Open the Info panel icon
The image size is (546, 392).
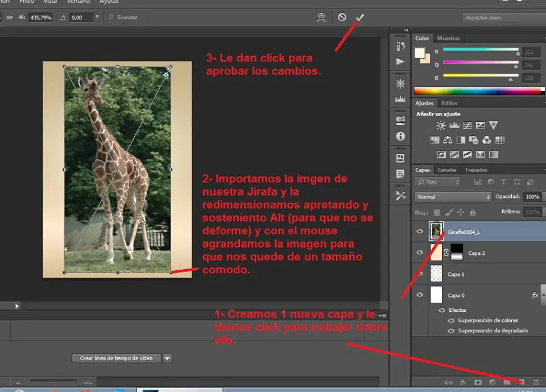(x=400, y=136)
